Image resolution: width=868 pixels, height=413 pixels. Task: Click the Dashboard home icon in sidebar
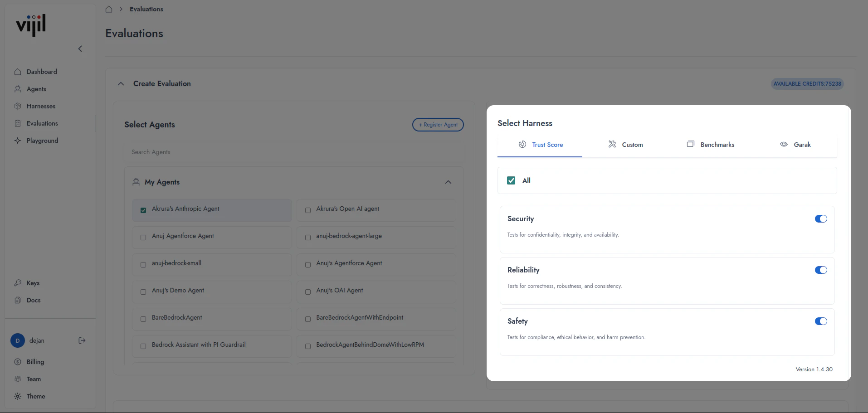click(18, 72)
